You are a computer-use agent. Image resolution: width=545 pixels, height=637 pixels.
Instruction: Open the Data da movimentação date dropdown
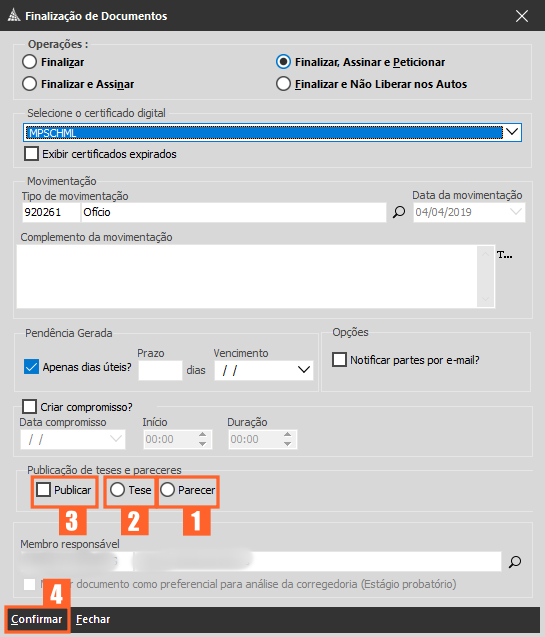click(516, 212)
